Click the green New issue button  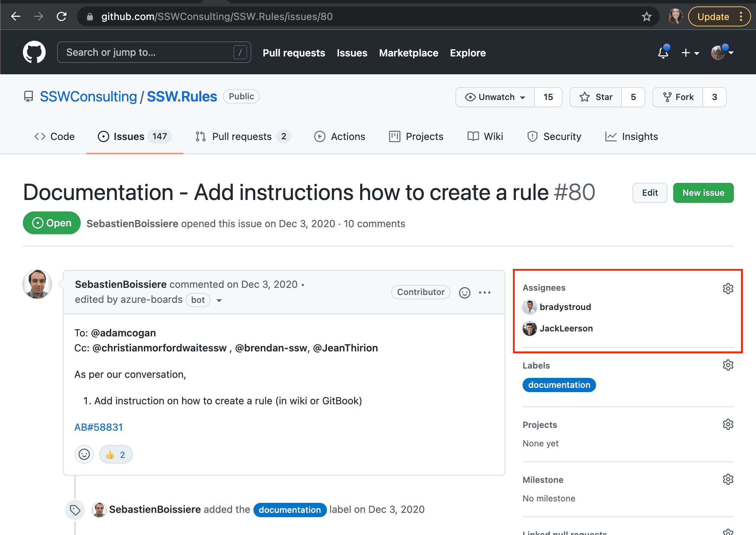coord(703,193)
